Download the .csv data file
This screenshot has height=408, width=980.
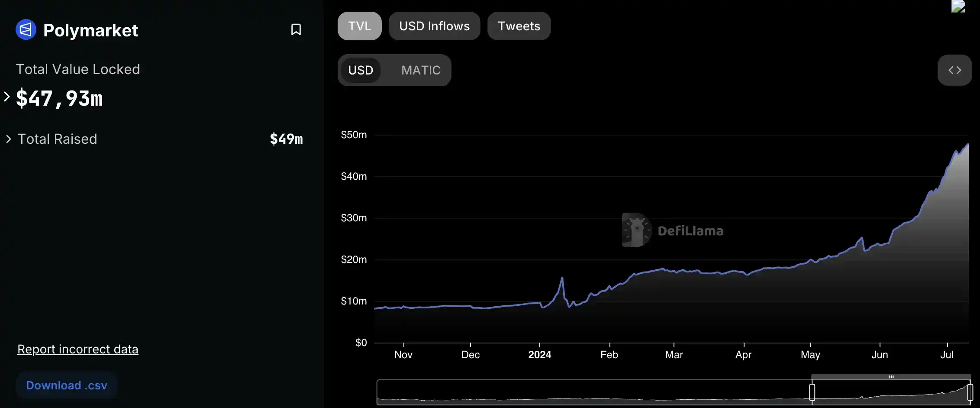coord(67,385)
